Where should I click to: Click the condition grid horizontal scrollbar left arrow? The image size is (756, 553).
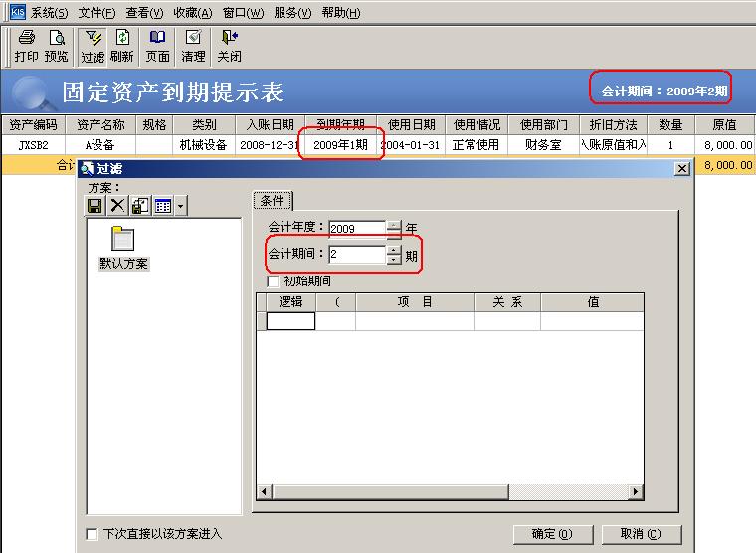coord(265,491)
